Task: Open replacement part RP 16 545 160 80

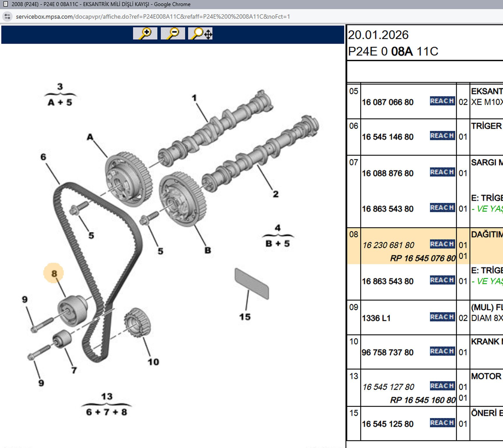Action: [423, 400]
